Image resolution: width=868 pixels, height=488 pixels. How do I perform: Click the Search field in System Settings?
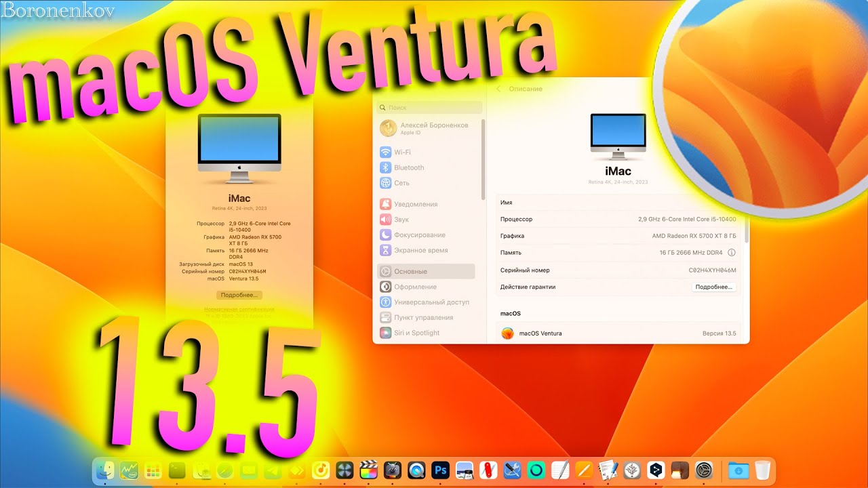click(430, 107)
